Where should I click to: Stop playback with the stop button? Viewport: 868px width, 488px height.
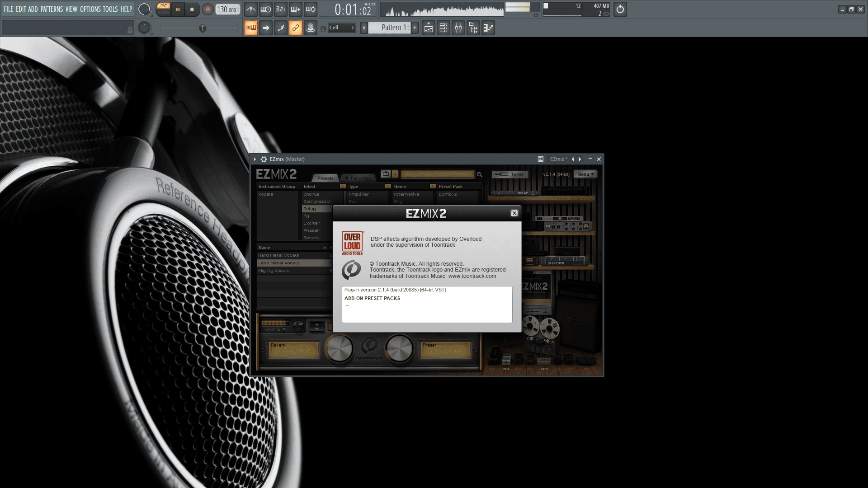point(192,9)
